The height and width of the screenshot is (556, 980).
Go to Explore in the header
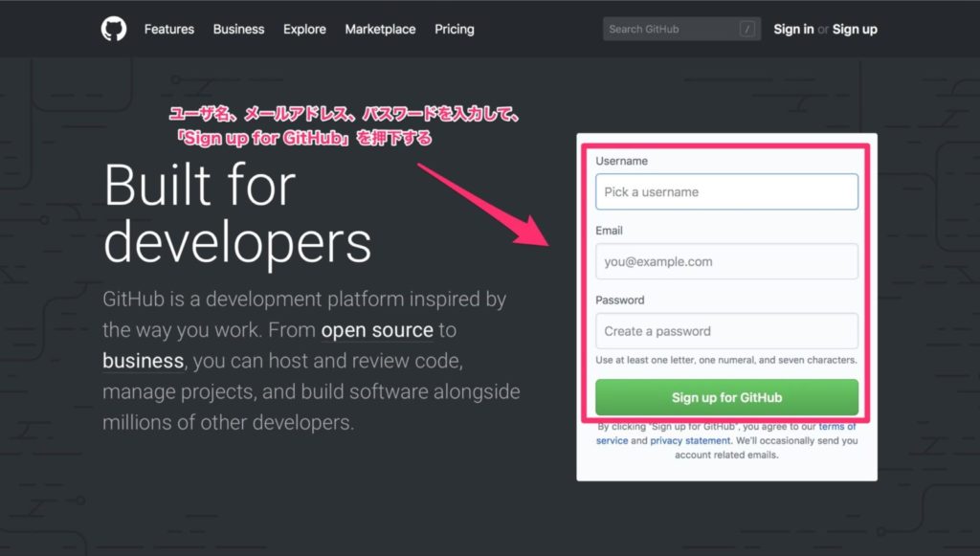point(304,30)
